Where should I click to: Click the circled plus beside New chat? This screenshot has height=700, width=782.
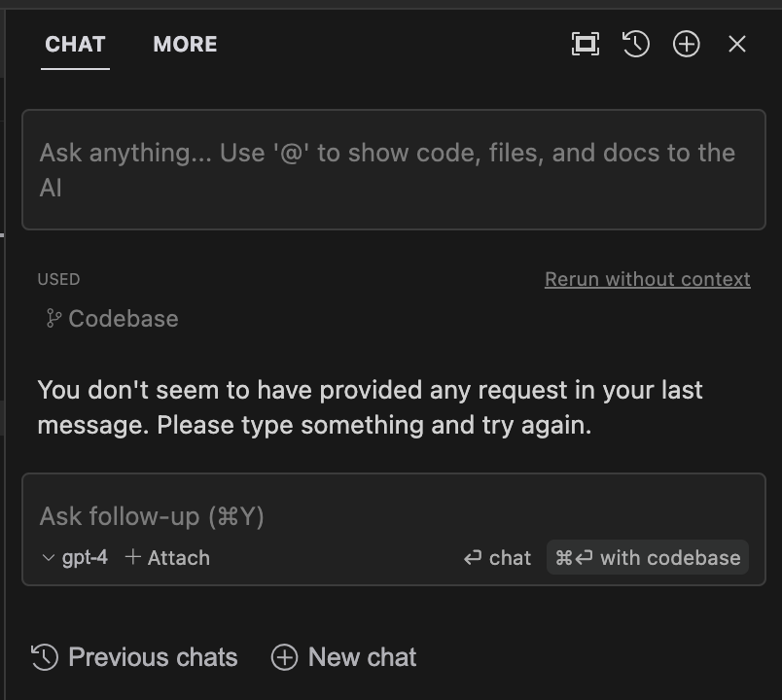pyautogui.click(x=284, y=657)
